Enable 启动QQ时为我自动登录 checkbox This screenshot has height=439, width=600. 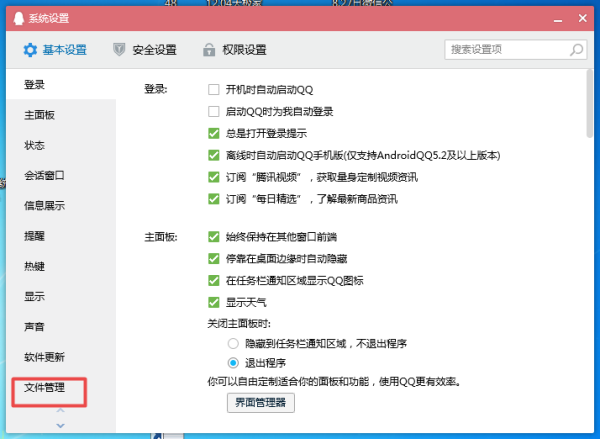tap(214, 111)
